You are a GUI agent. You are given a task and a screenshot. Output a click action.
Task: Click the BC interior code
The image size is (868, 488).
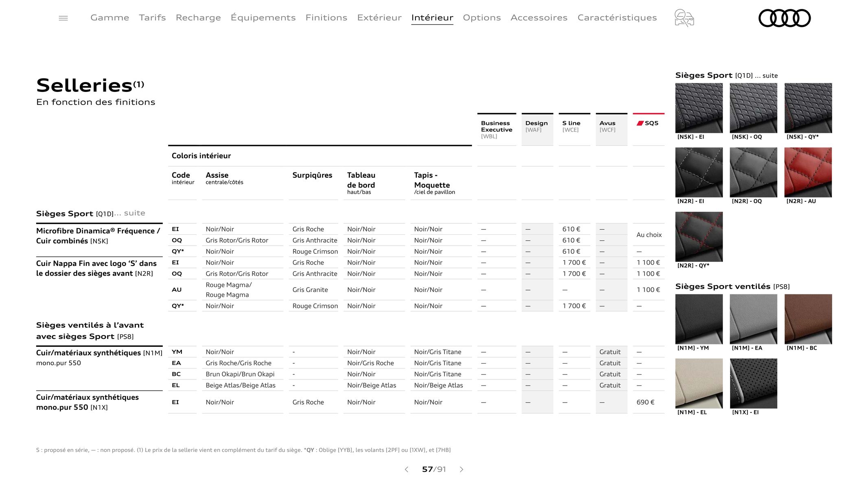pos(176,374)
